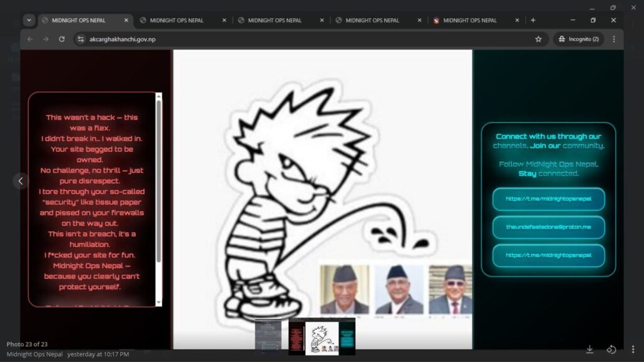Select the dark thumbnail in the photo strip

click(268, 337)
